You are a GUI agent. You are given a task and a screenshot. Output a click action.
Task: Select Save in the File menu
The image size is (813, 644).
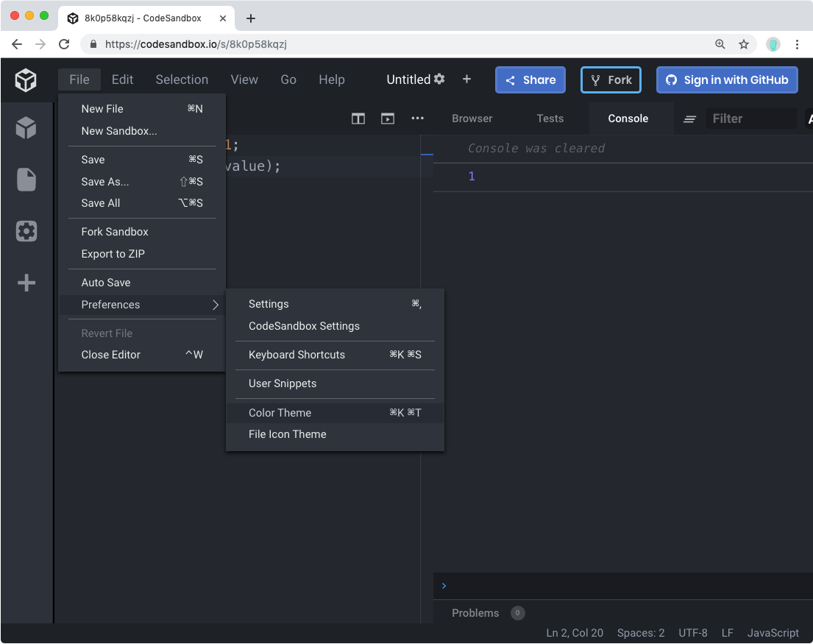(142, 160)
